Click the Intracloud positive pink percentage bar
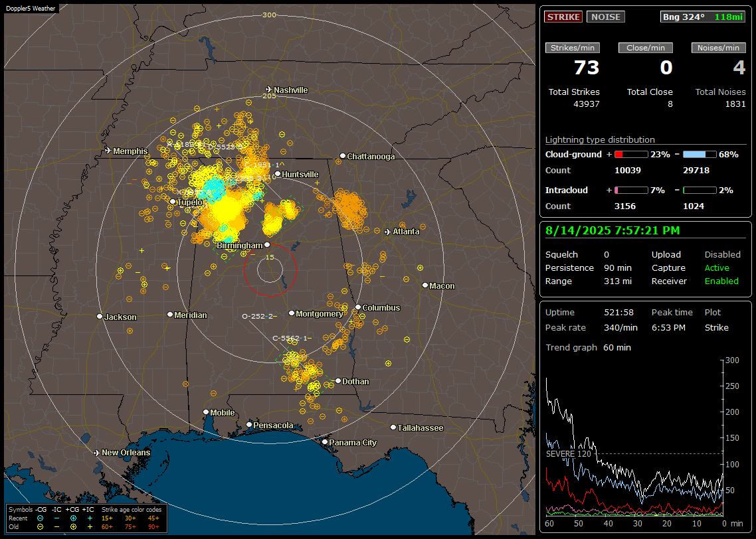Viewport: 756px width, 539px height. pyautogui.click(x=631, y=191)
